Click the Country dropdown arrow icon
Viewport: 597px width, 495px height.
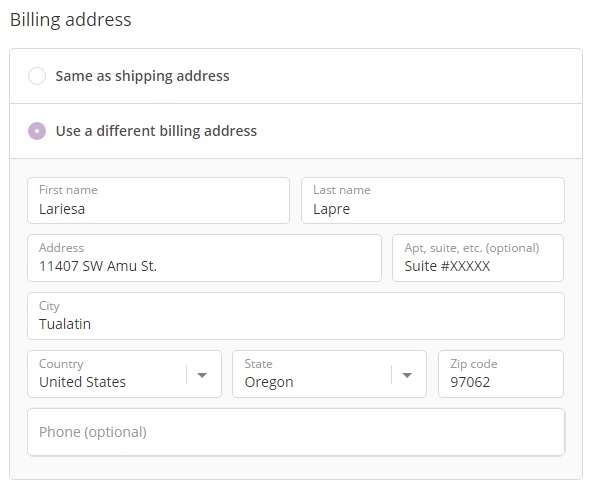tap(202, 375)
